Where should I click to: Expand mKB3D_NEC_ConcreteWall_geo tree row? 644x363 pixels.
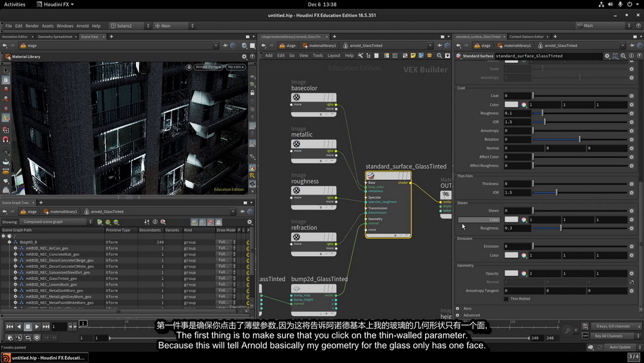tap(15, 254)
